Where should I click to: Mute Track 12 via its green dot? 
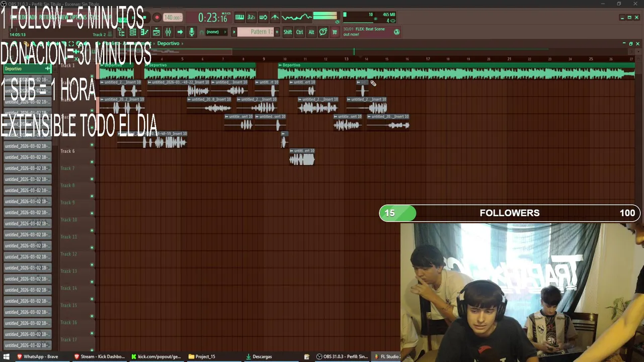(92, 264)
